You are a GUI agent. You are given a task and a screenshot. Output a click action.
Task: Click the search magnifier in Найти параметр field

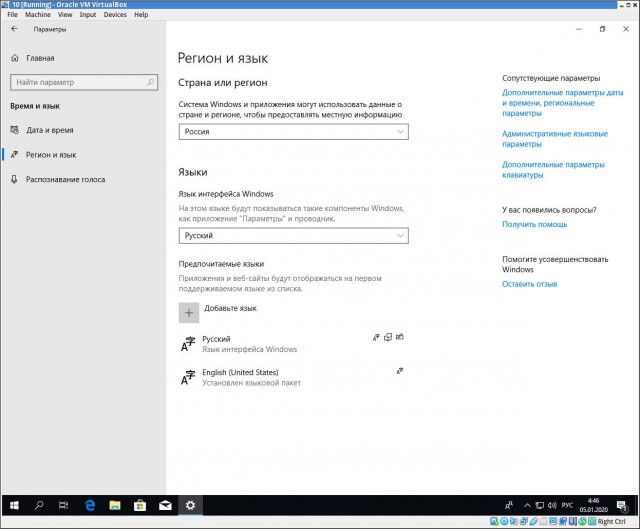click(151, 82)
